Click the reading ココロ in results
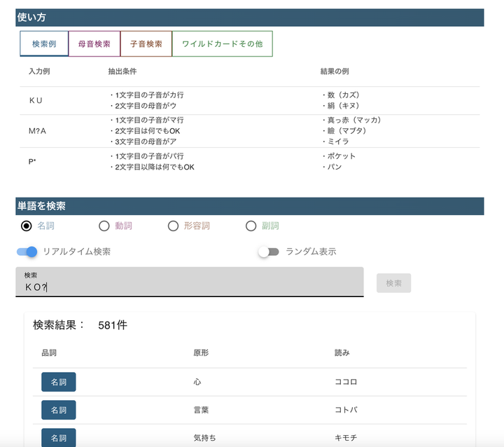The width and height of the screenshot is (504, 447). (346, 382)
